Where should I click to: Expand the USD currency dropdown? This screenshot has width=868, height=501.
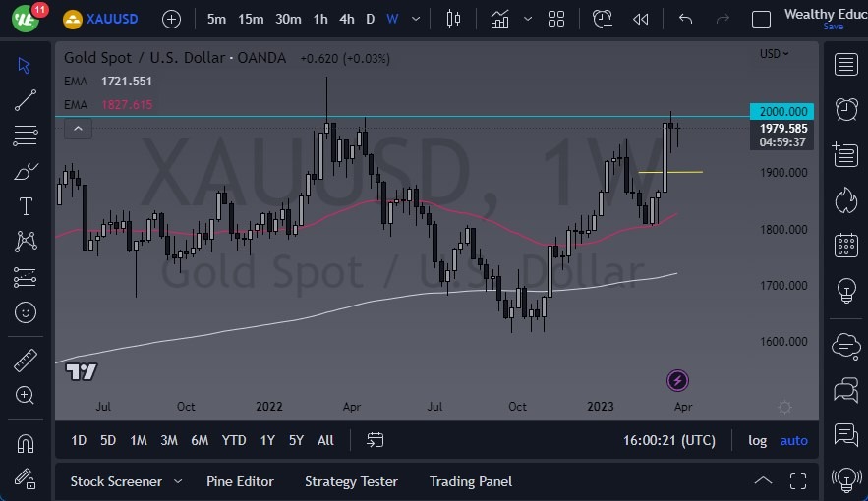pyautogui.click(x=775, y=54)
